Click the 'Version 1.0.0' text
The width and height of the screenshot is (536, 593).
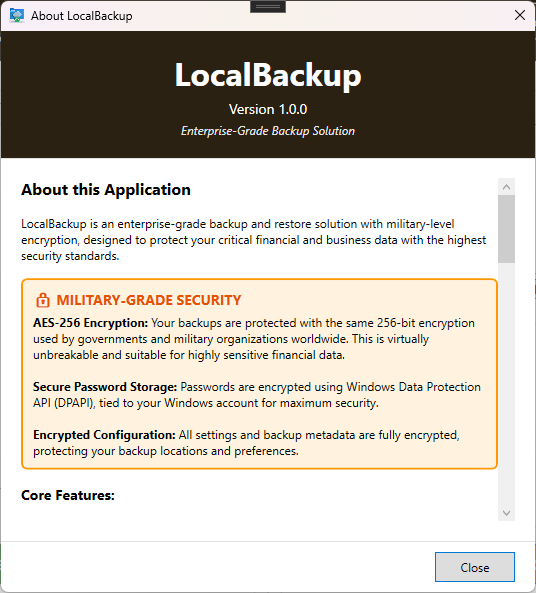point(268,110)
